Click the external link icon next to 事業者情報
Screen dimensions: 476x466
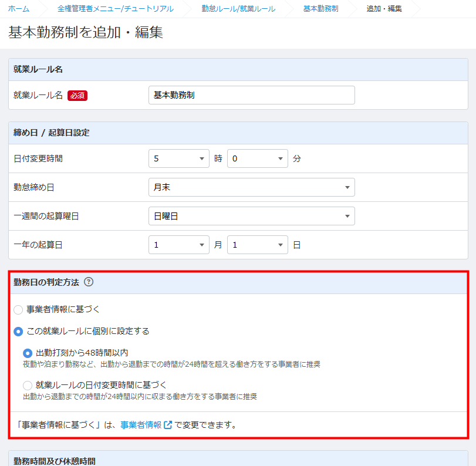click(168, 425)
